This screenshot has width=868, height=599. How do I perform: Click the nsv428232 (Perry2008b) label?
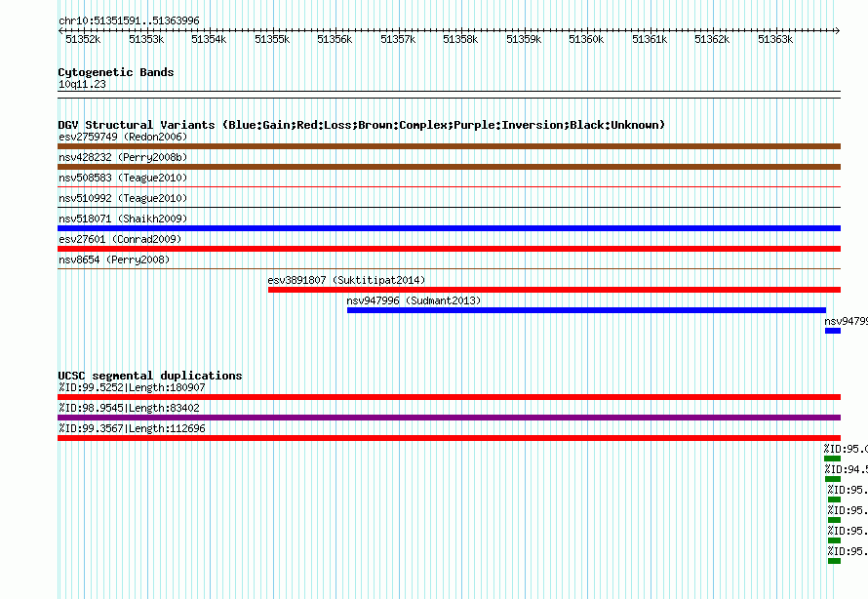point(123,157)
